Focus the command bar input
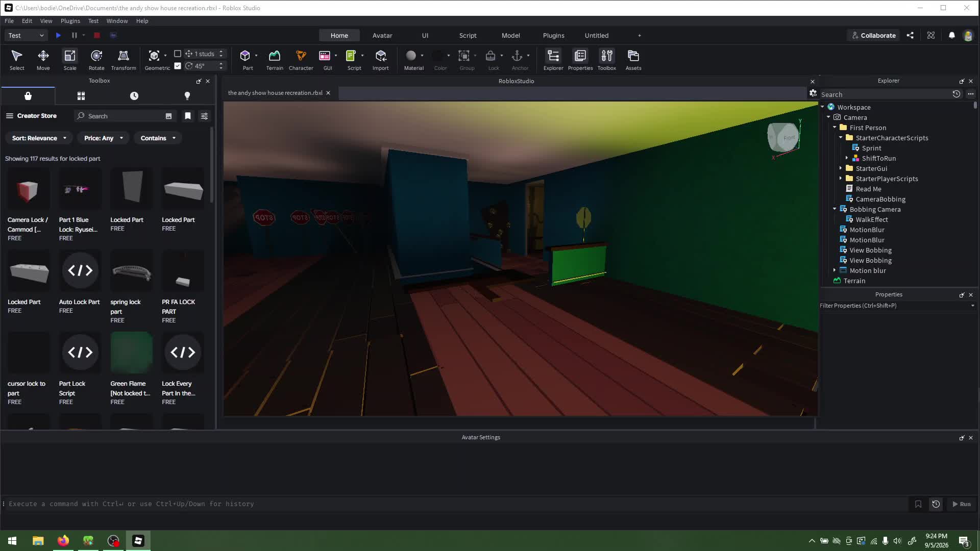Screen dimensions: 980x551 coord(457,504)
